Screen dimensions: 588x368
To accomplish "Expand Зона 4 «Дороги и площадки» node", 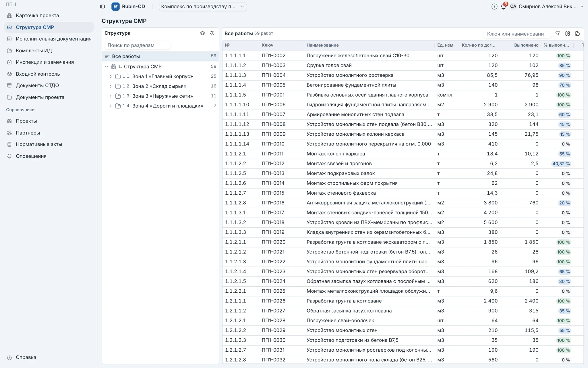I will [111, 106].
